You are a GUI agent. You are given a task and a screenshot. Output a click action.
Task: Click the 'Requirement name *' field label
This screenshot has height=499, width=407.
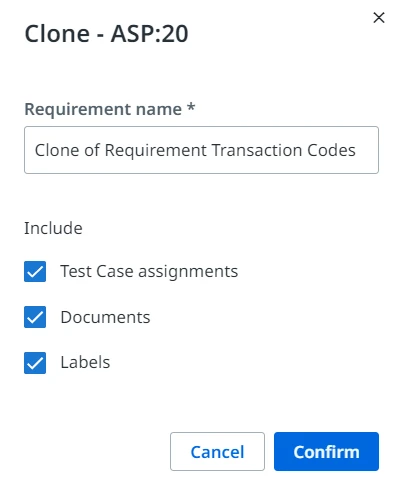[x=110, y=109]
